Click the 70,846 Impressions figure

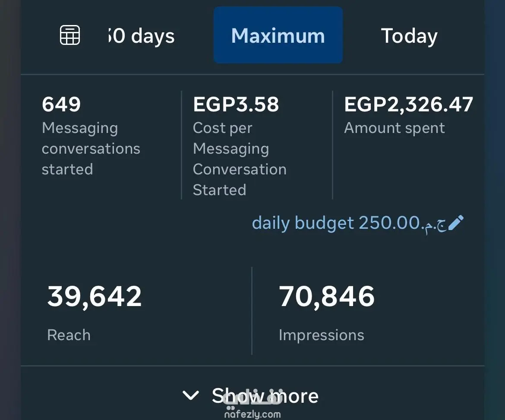coord(327,296)
